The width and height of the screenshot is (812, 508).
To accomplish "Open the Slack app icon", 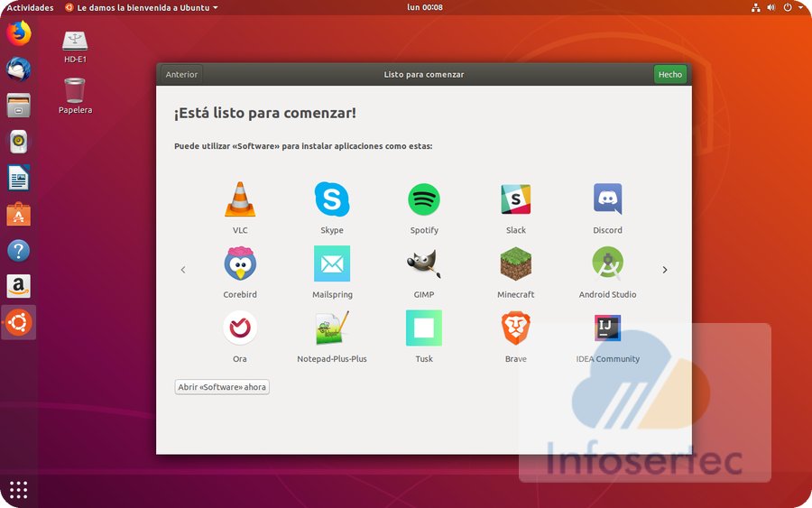I will (516, 199).
